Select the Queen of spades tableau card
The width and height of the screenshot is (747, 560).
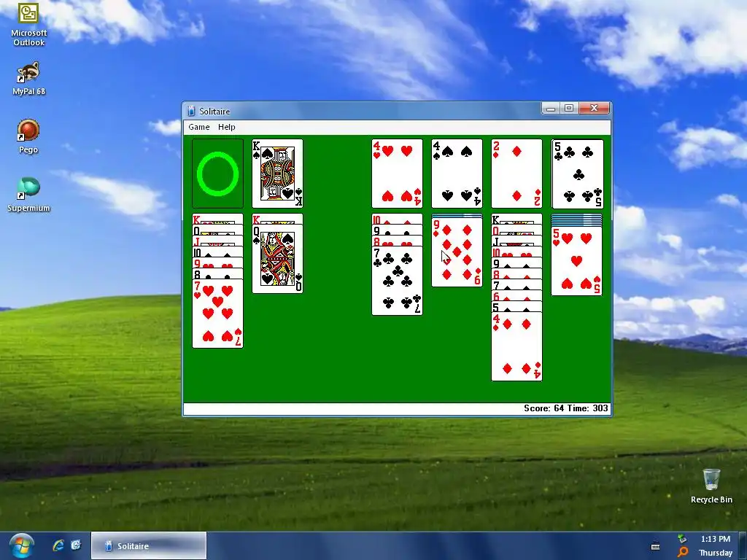click(277, 259)
